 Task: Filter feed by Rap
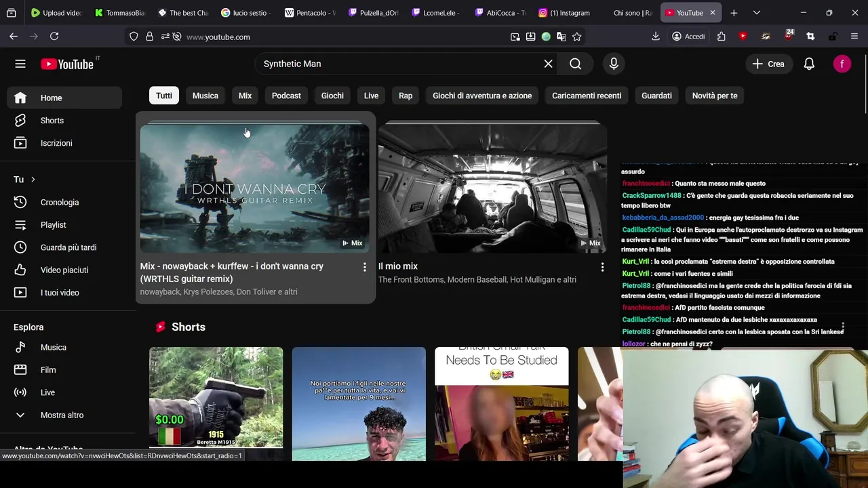coord(406,96)
